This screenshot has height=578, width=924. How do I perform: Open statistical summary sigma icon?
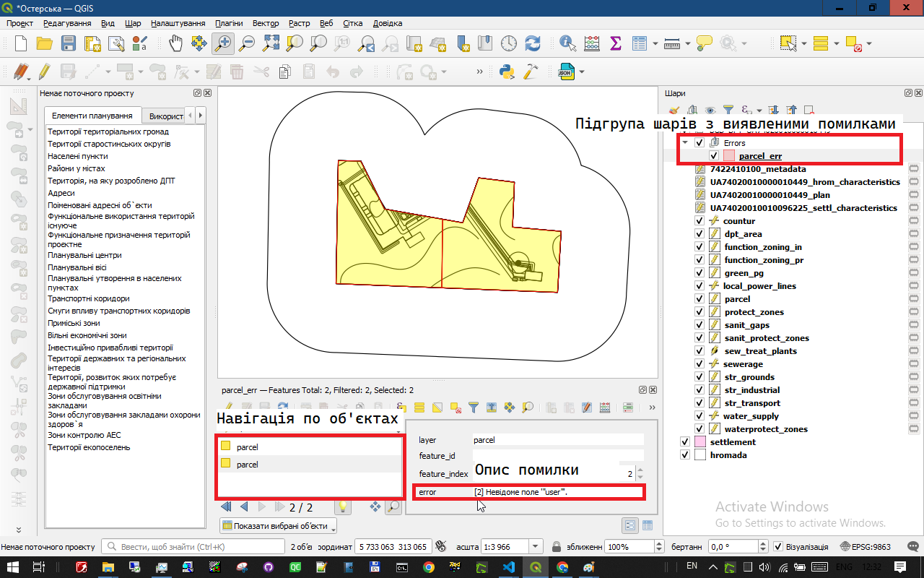(616, 43)
